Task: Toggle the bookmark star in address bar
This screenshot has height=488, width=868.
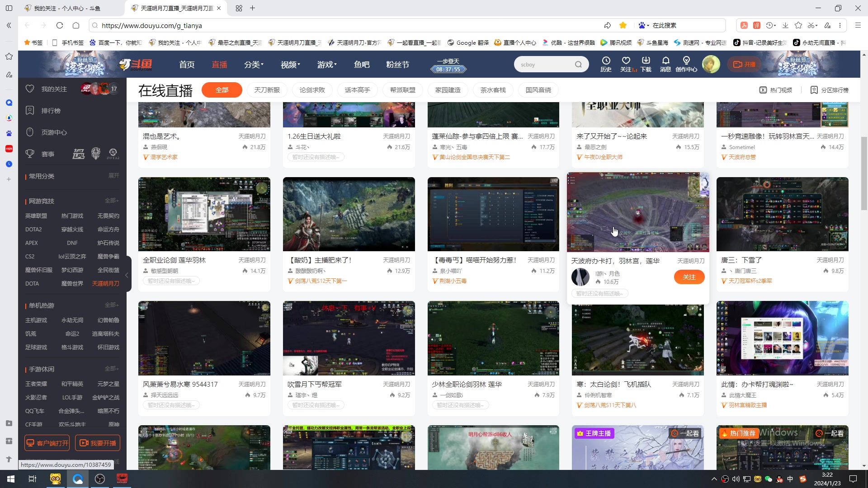Action: pyautogui.click(x=623, y=25)
